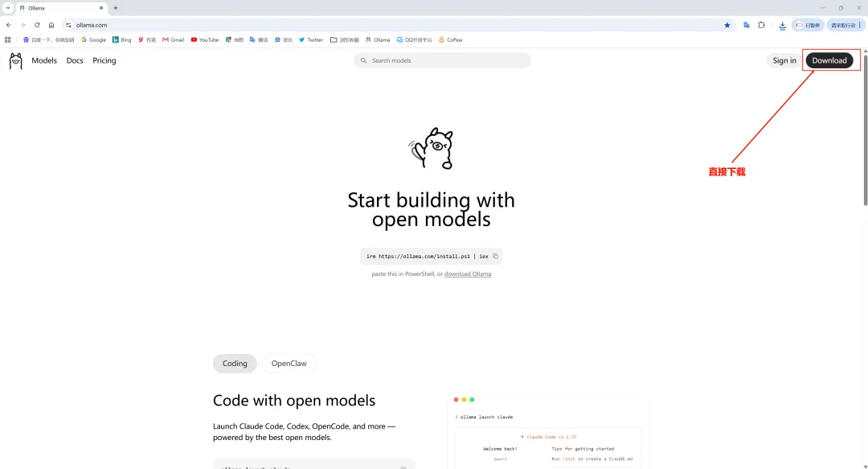Image resolution: width=868 pixels, height=469 pixels.
Task: Open the YouTube bookmark
Action: click(205, 40)
